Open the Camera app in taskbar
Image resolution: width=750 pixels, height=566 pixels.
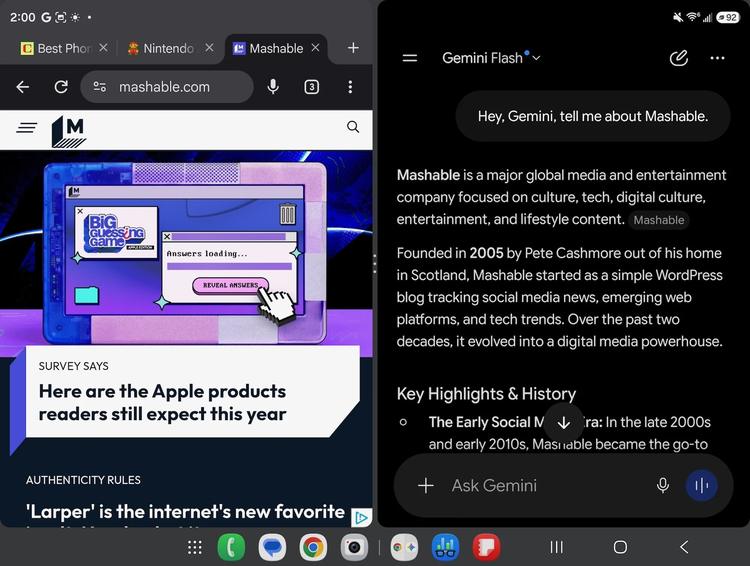click(354, 547)
